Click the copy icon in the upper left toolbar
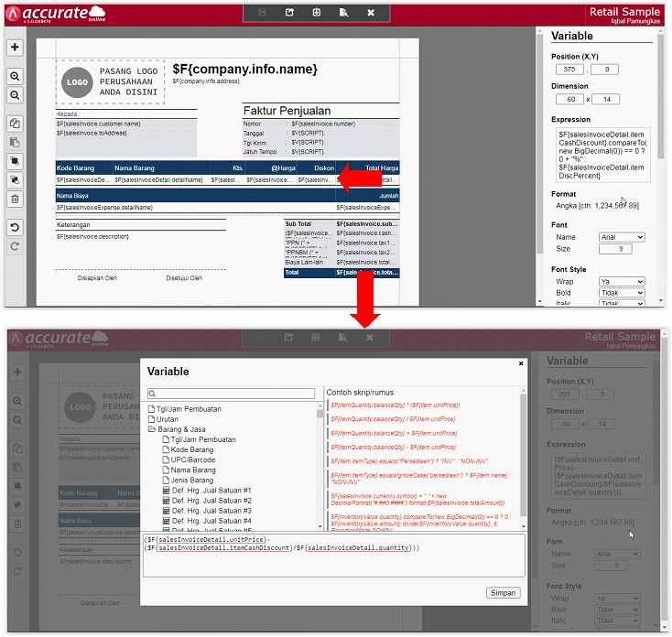Screen dimensions: 672x637 (x=15, y=124)
